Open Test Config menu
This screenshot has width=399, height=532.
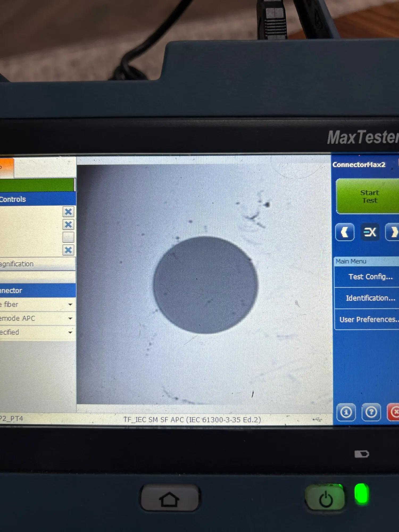pos(367,277)
